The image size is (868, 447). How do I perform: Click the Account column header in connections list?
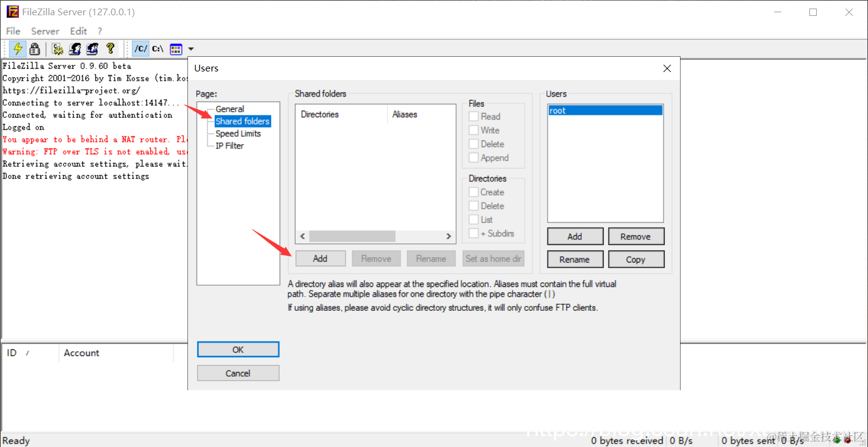[116, 353]
